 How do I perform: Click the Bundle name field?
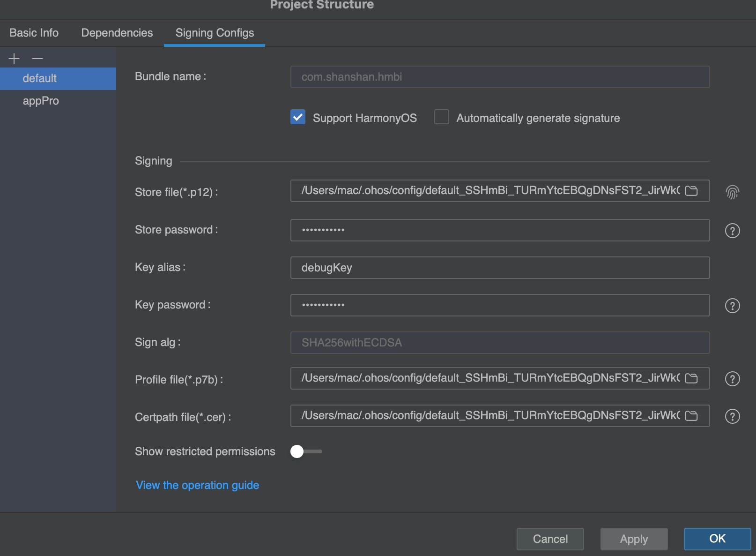click(500, 77)
